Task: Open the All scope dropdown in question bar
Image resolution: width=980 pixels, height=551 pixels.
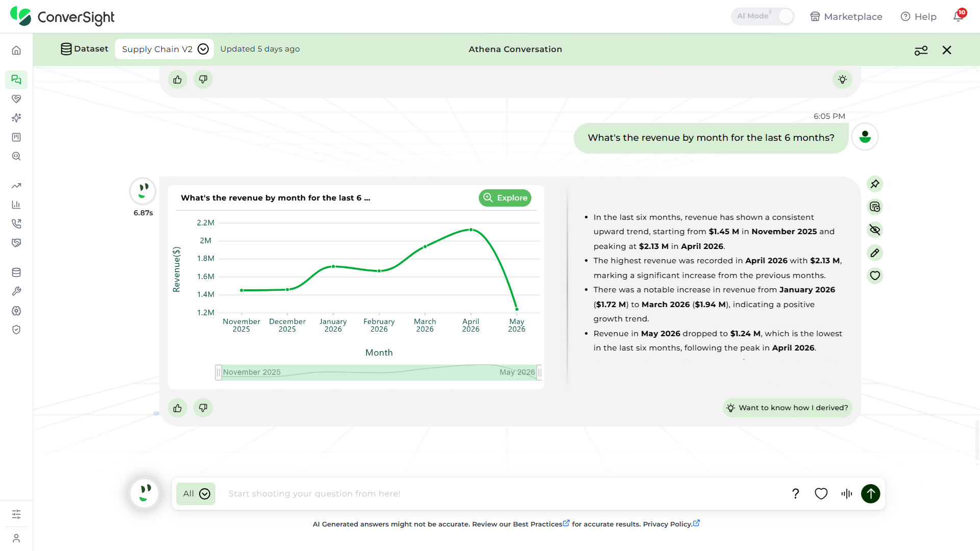Action: point(196,494)
